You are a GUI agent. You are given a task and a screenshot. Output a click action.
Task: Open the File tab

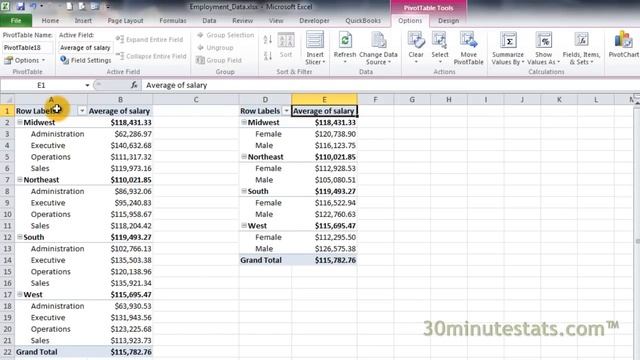pos(16,20)
